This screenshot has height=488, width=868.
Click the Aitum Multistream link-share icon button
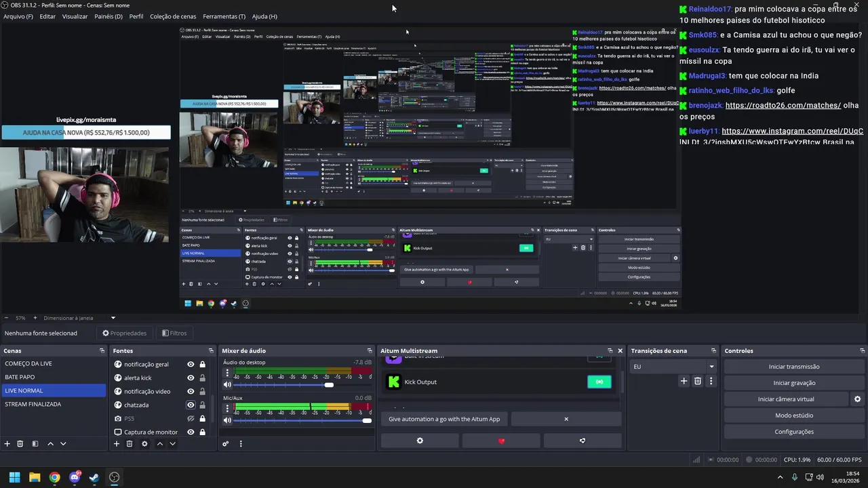click(x=583, y=441)
